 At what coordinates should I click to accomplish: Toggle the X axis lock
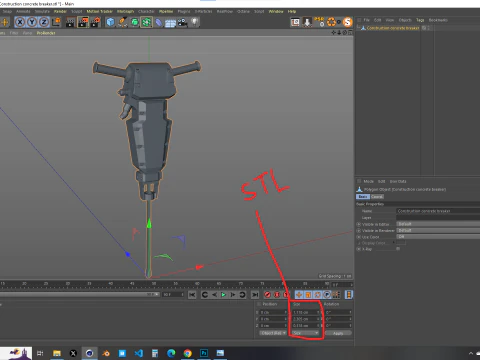[20, 22]
